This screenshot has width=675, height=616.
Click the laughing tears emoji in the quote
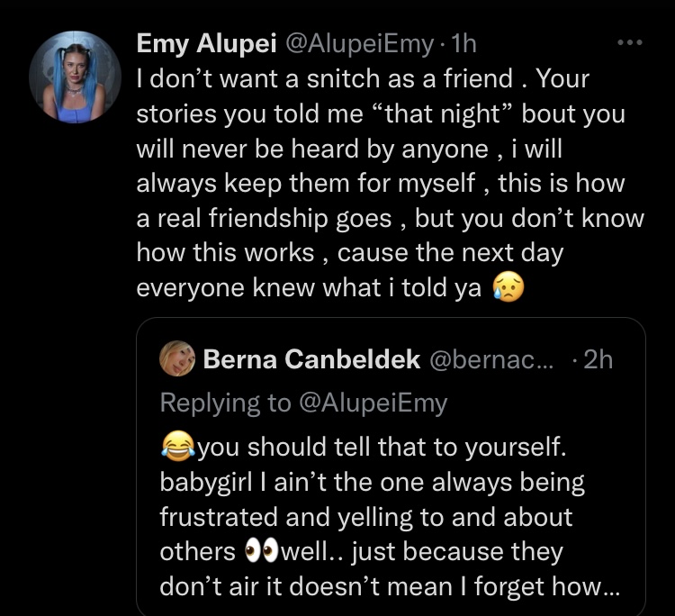178,446
